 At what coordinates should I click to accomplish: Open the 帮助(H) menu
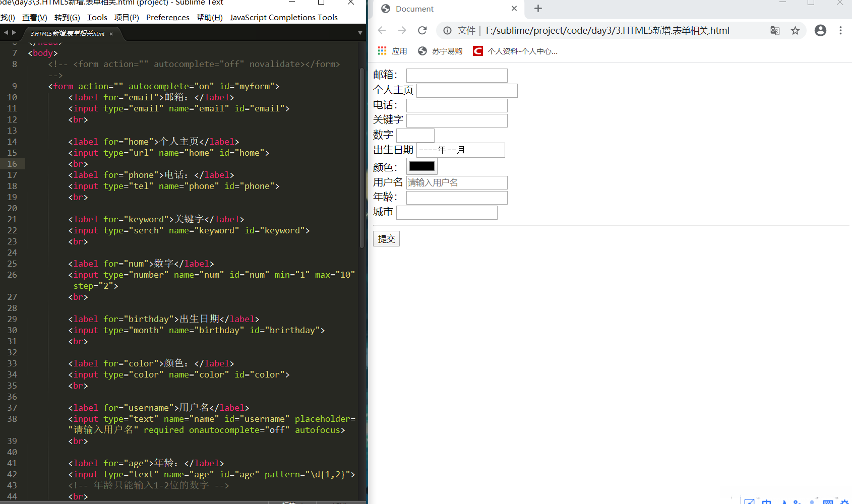(x=210, y=17)
